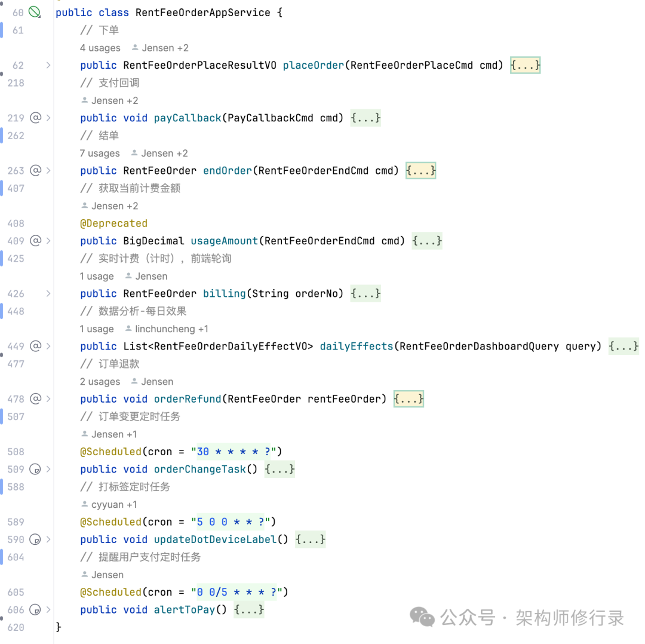This screenshot has height=644, width=645.
Task: Expand the usageAmount method using gutter chevron
Action: point(48,240)
